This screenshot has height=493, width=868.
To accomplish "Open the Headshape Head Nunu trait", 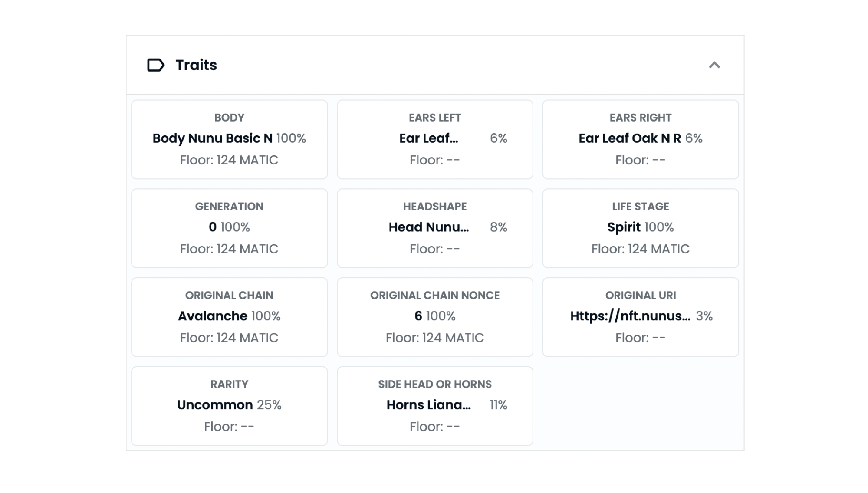I will point(435,228).
